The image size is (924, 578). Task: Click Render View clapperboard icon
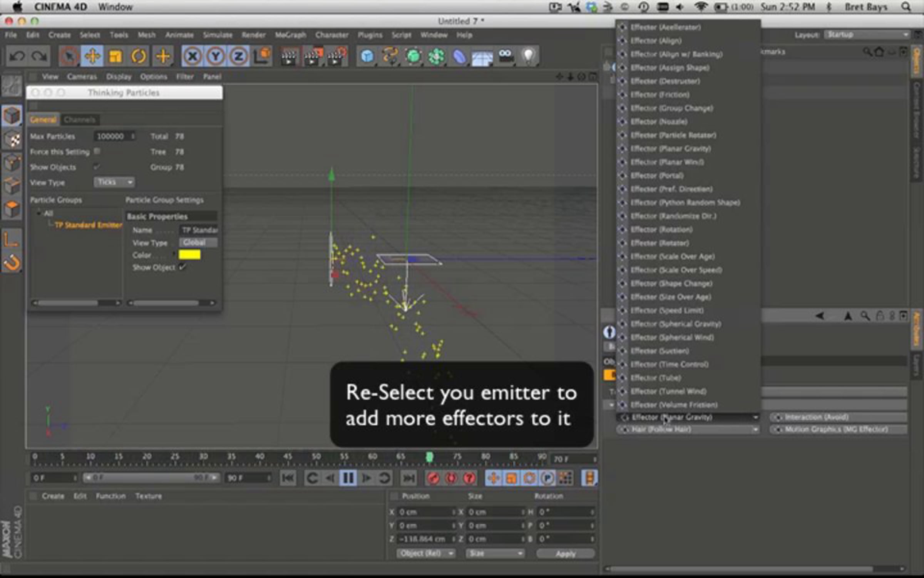(289, 56)
